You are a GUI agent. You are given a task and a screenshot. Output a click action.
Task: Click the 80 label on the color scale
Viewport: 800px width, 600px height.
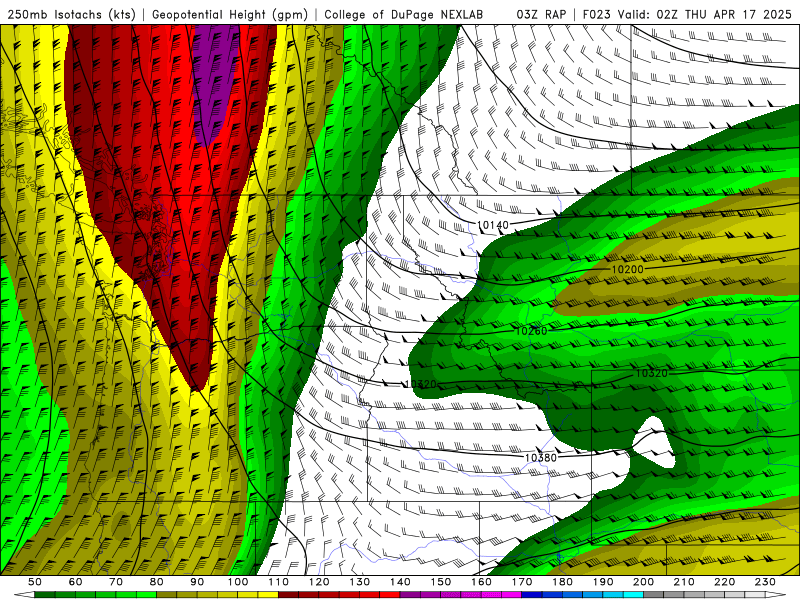pyautogui.click(x=157, y=582)
